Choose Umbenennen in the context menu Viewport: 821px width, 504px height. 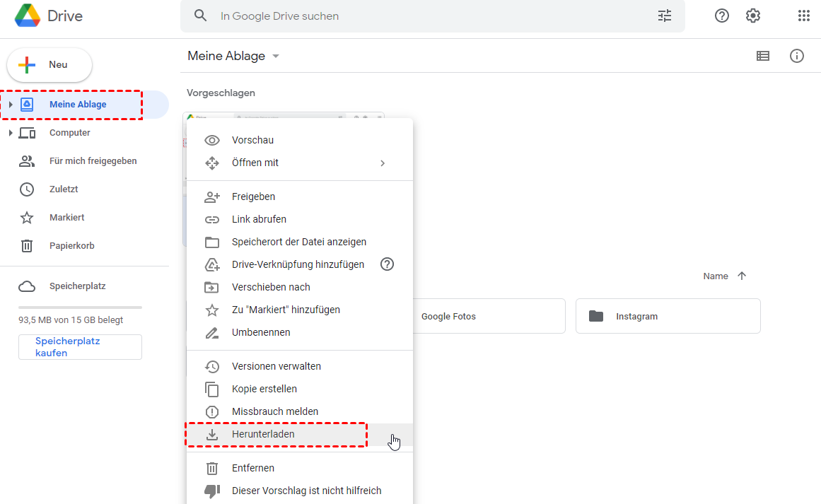coord(261,332)
